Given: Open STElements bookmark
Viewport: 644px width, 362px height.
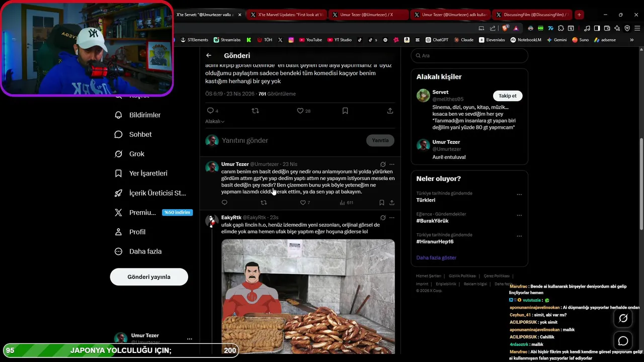Looking at the screenshot, I should click(194, 40).
